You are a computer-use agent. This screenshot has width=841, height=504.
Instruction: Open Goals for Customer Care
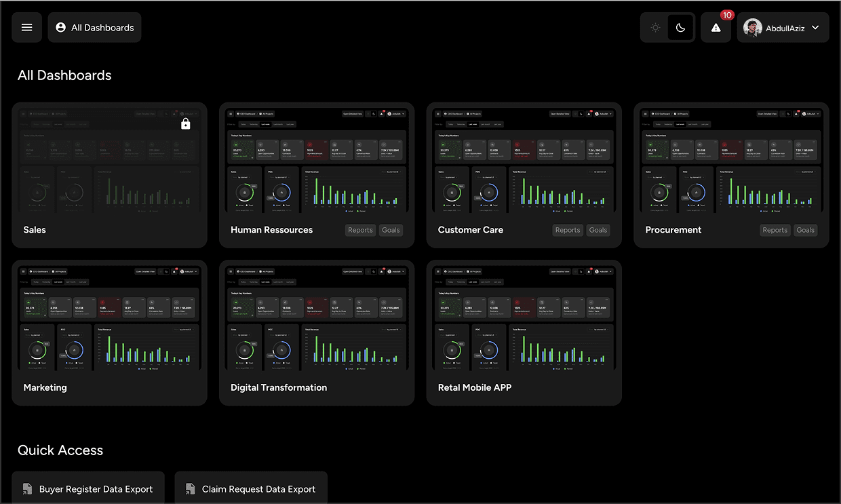pos(598,230)
